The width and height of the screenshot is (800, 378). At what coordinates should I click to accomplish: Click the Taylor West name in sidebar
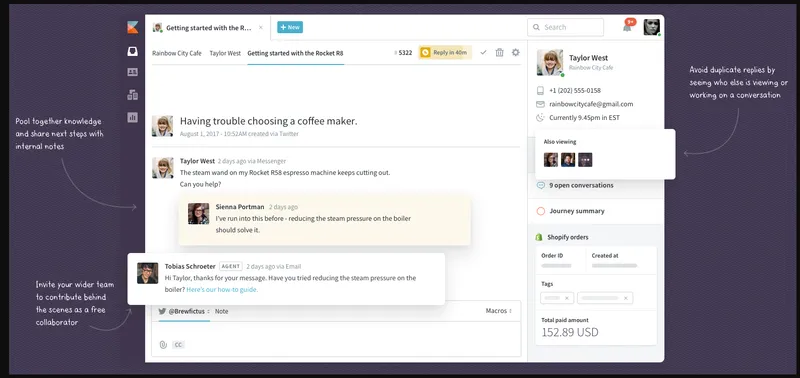[588, 58]
